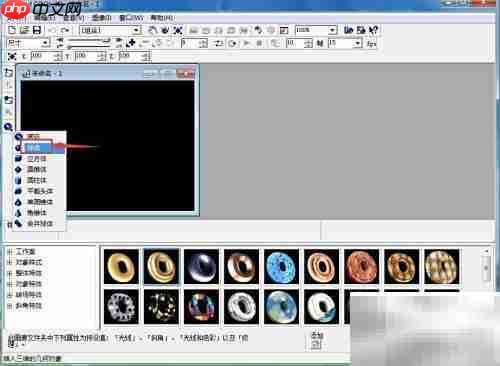
Task: Click the insert geometric object tool in left toolbar
Action: pyautogui.click(x=9, y=127)
